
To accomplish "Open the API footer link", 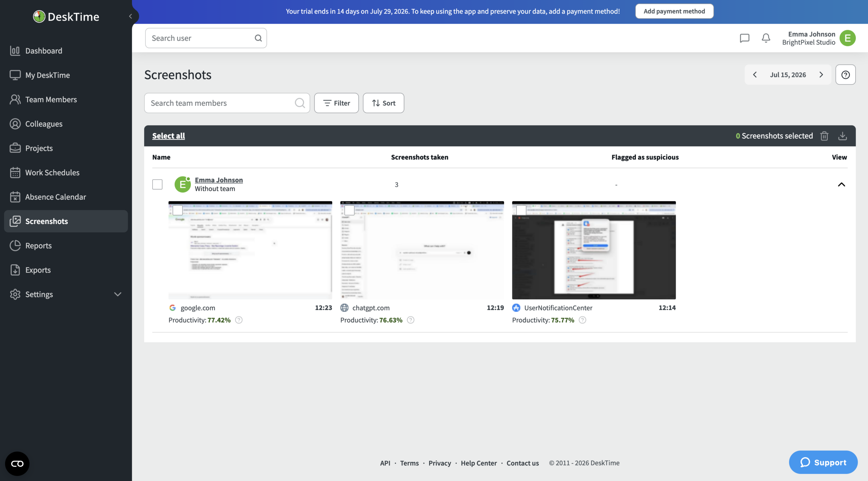I will (385, 463).
